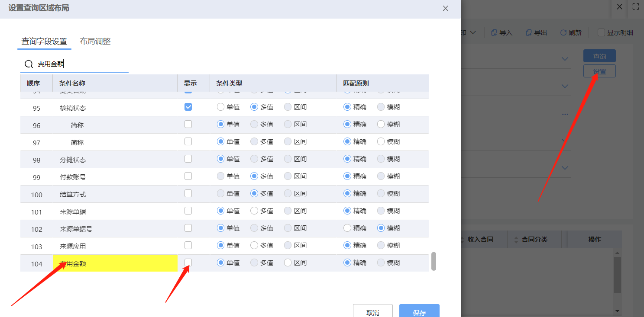Click the 保存 button
Viewport: 644px width, 317px height.
tap(419, 312)
